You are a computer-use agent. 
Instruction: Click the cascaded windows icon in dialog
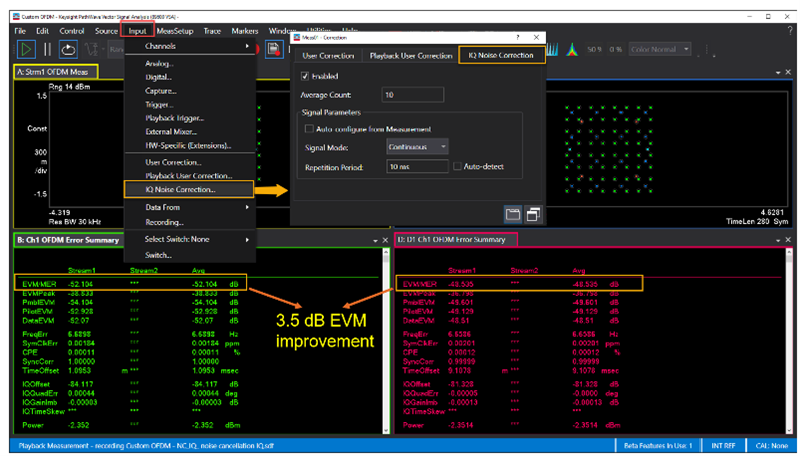pyautogui.click(x=534, y=212)
